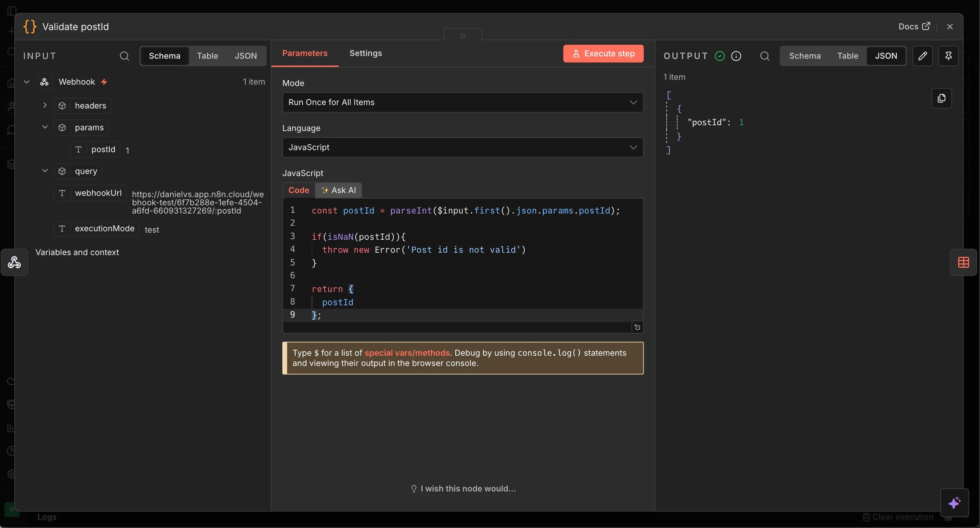The height and width of the screenshot is (528, 980).
Task: Collapse the Webhook input tree
Action: [27, 82]
